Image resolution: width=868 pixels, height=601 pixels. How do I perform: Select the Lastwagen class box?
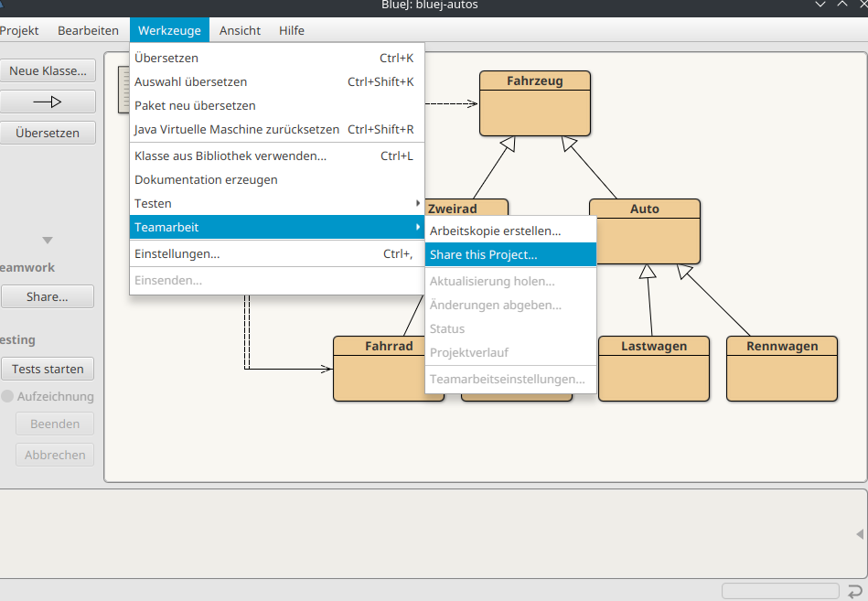coord(654,369)
